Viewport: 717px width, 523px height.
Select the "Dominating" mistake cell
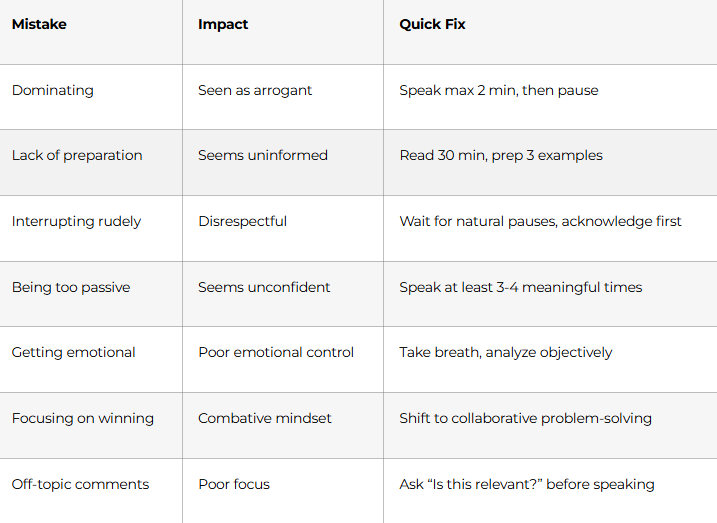[53, 90]
